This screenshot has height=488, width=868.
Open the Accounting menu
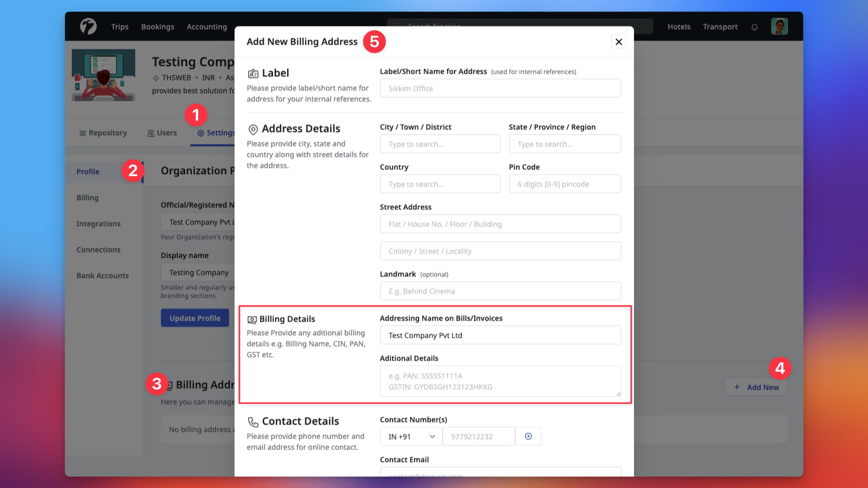pyautogui.click(x=206, y=27)
